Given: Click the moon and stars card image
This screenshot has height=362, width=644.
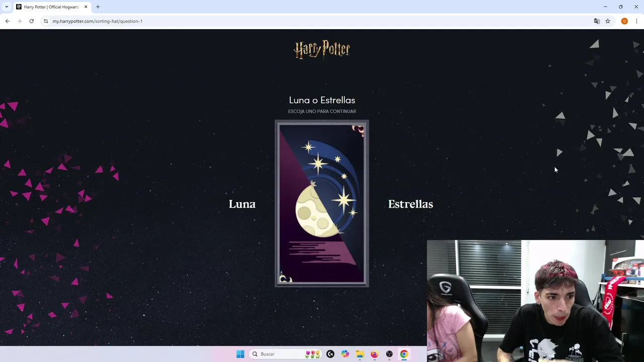Looking at the screenshot, I should pos(322,204).
